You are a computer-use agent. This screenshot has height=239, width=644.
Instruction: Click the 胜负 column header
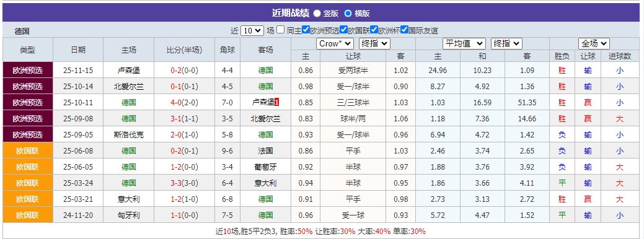pos(562,56)
